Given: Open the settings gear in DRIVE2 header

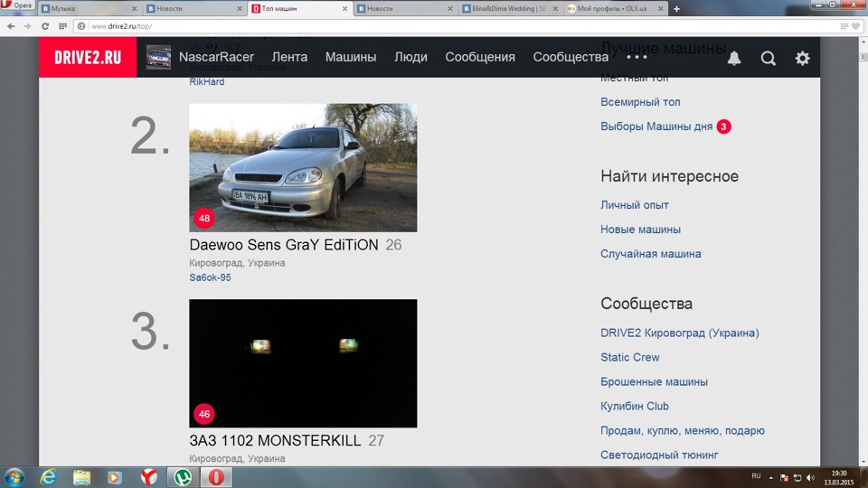Looking at the screenshot, I should (x=802, y=58).
